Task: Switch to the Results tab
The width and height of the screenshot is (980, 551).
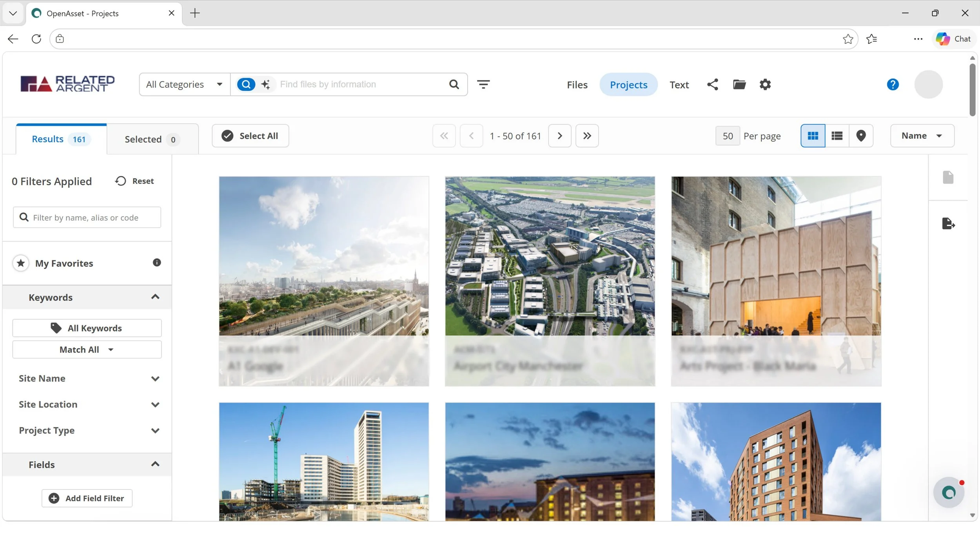Action: click(x=61, y=140)
